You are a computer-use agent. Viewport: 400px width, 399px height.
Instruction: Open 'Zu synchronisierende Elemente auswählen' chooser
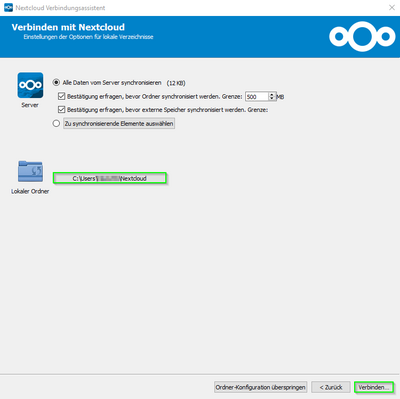click(x=119, y=124)
